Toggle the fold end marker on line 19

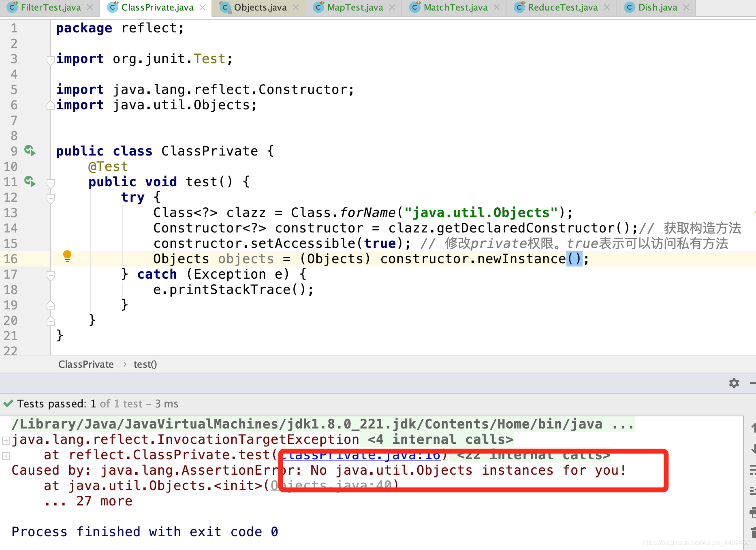coord(51,305)
